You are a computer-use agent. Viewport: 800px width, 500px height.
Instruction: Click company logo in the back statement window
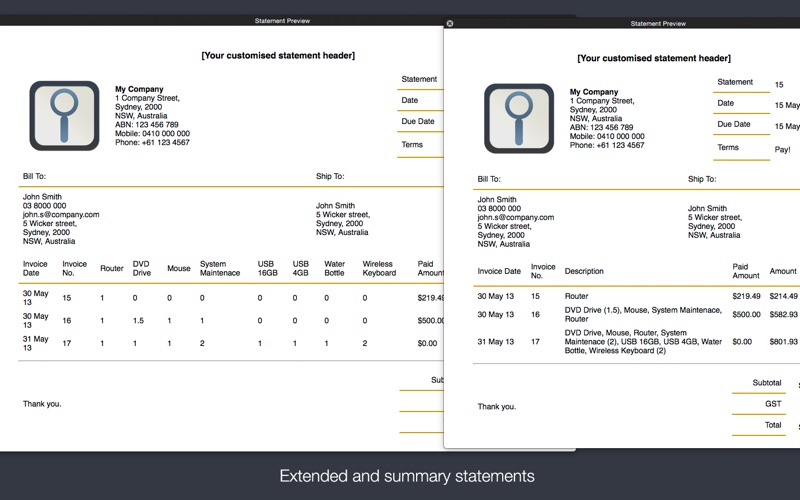[x=64, y=116]
